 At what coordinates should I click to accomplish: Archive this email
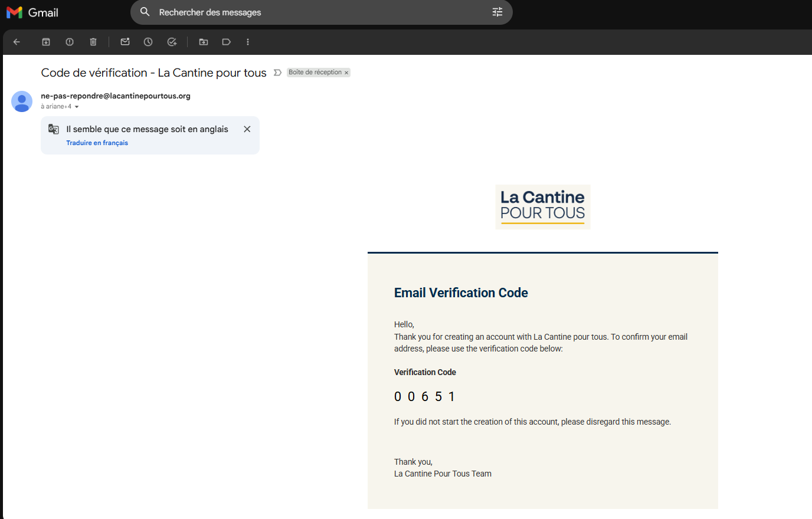click(x=46, y=42)
